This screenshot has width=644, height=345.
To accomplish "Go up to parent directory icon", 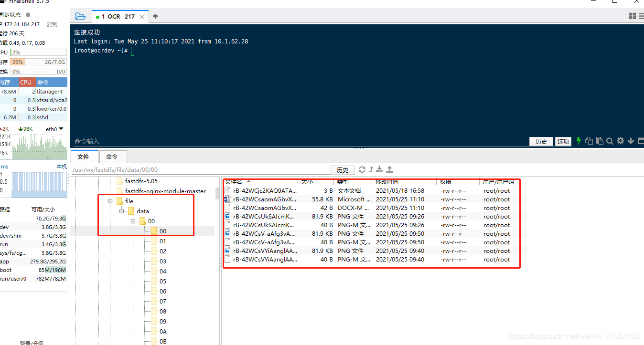I will (371, 169).
